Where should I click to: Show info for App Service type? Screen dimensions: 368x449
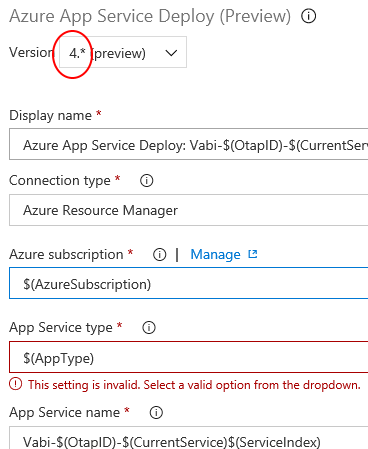pyautogui.click(x=149, y=328)
